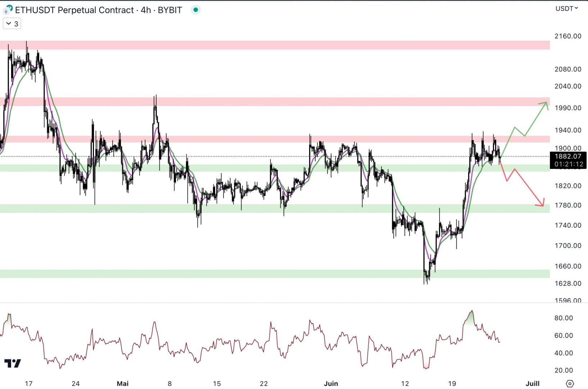Click the Mai label on time axis
The width and height of the screenshot is (588, 389).
click(x=123, y=384)
